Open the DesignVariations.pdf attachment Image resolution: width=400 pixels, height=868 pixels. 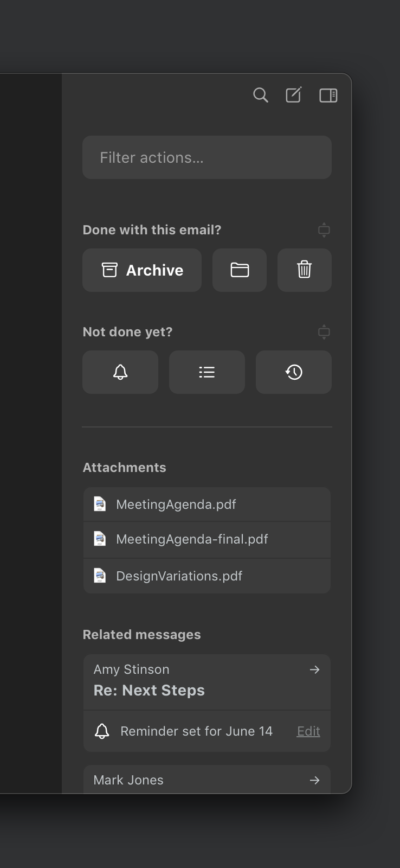tap(207, 576)
